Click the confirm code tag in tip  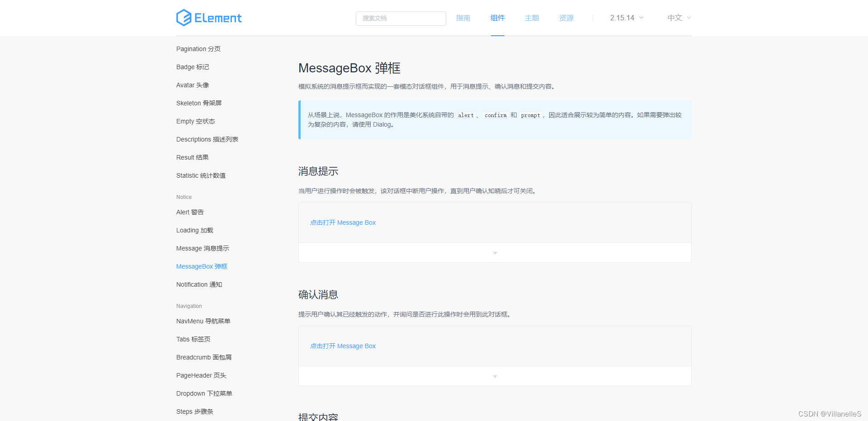click(x=495, y=115)
